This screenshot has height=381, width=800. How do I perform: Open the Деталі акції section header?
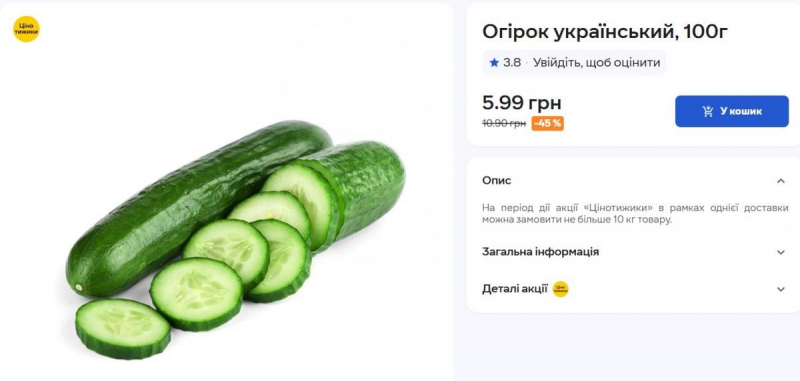(635, 289)
